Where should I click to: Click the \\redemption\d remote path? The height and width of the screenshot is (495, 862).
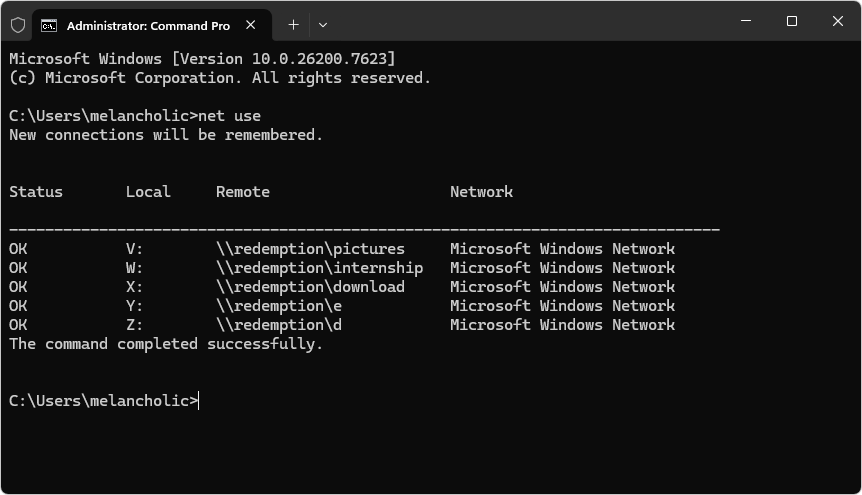[x=279, y=325]
